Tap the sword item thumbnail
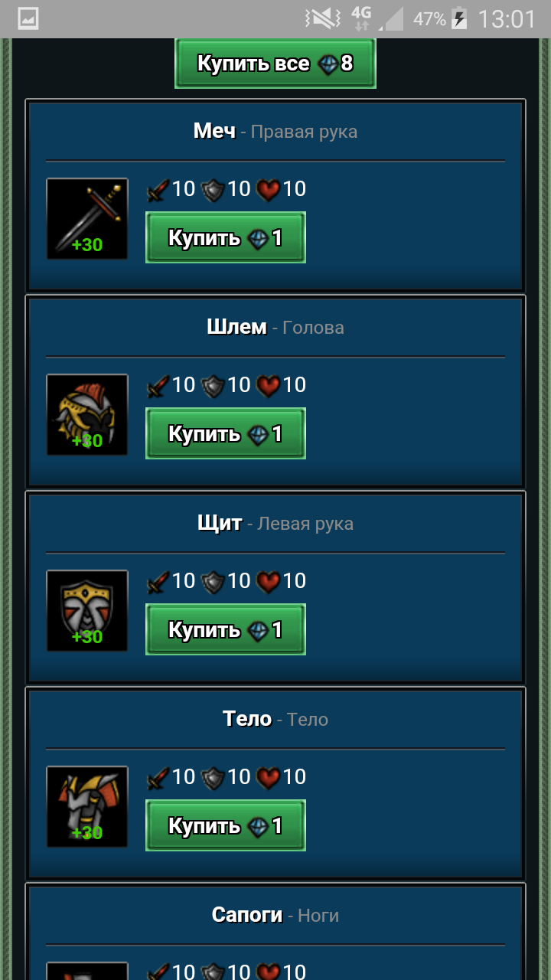The image size is (551, 980). tap(87, 219)
